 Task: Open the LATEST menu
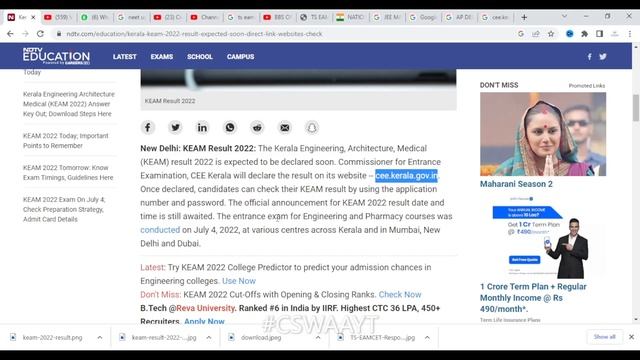click(x=124, y=57)
